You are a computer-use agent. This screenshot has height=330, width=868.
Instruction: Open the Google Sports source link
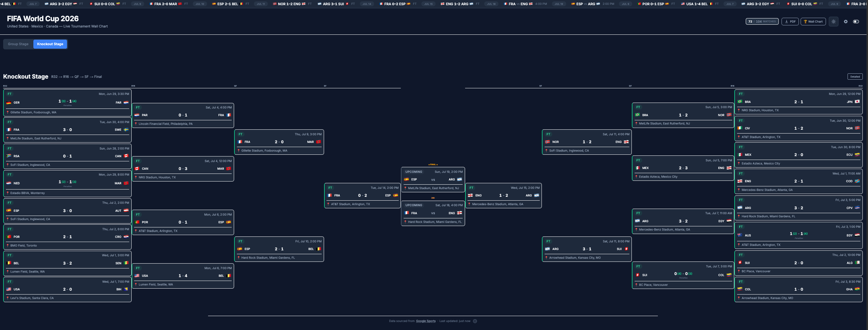click(425, 321)
